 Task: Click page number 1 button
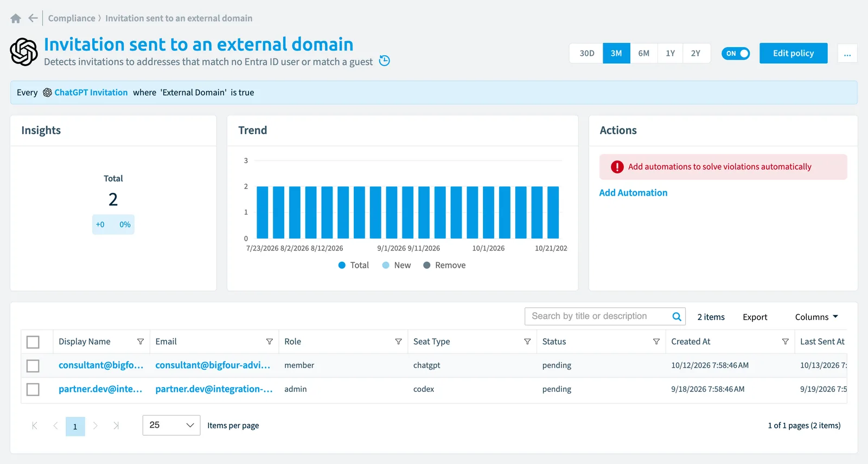coord(75,427)
